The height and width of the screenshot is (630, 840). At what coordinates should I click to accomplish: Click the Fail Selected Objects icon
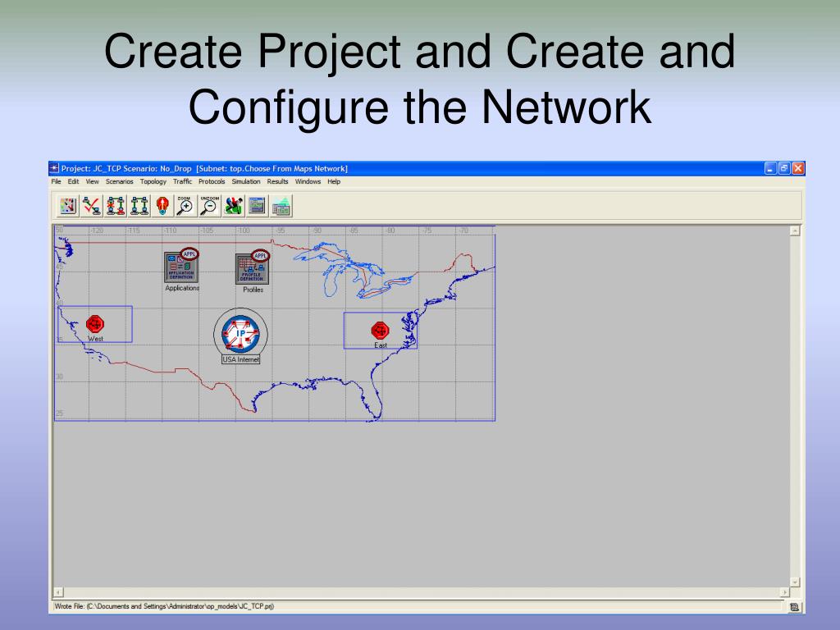coord(115,206)
